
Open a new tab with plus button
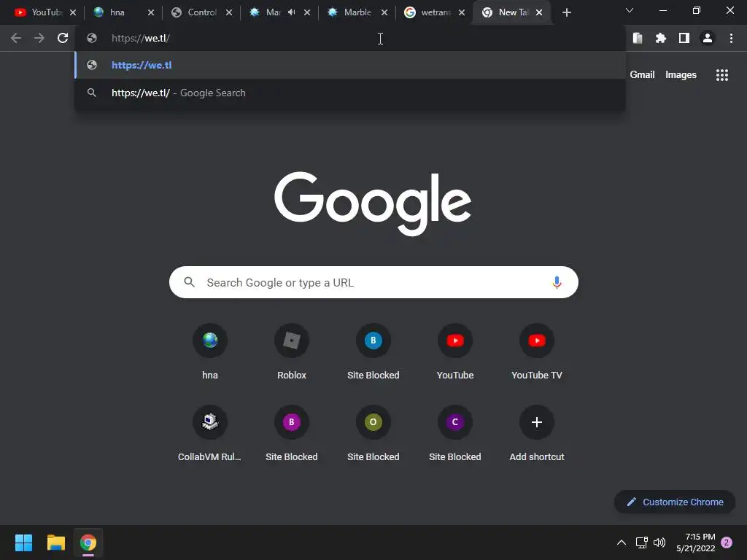coord(566,13)
